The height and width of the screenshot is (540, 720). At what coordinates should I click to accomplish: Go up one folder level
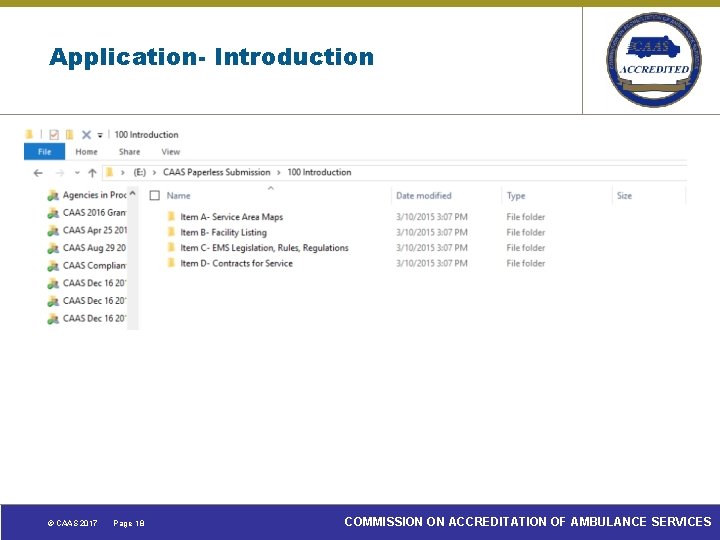[92, 173]
